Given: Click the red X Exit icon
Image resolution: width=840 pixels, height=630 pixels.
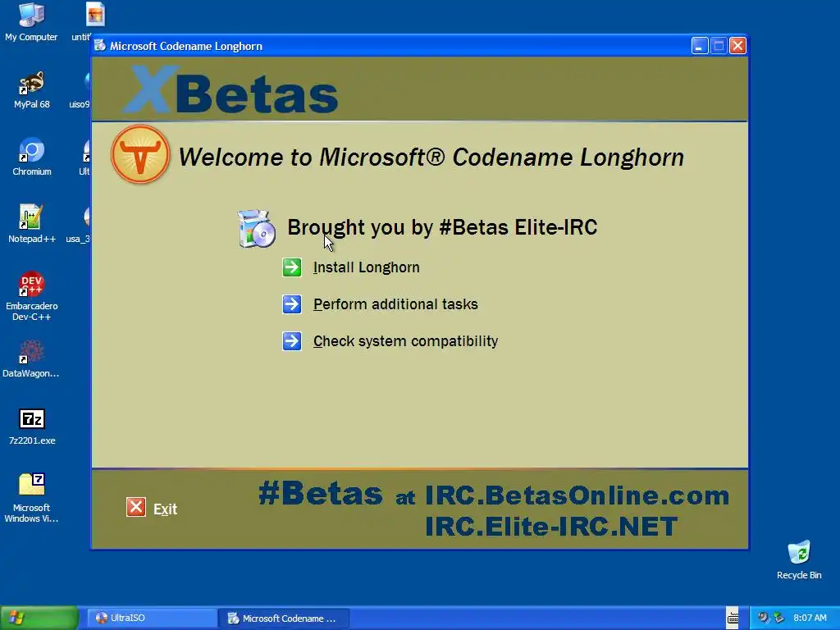Looking at the screenshot, I should (x=136, y=507).
